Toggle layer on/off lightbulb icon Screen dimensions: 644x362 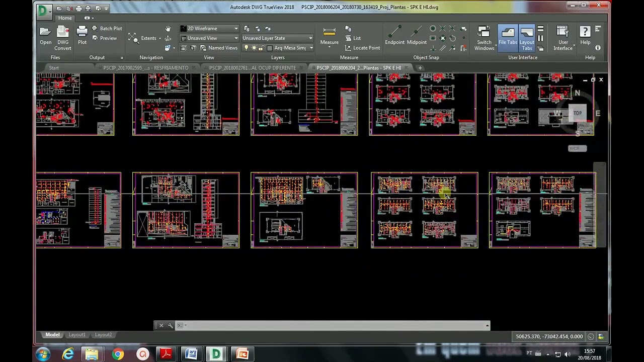pos(246,48)
